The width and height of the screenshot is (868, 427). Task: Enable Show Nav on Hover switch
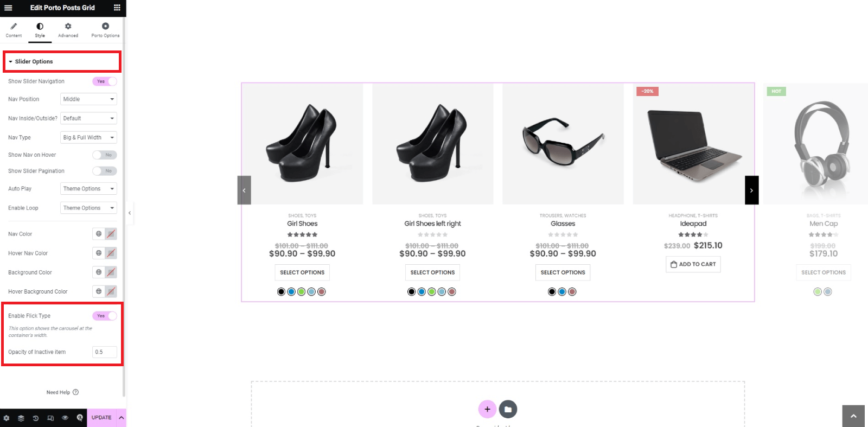pos(105,155)
